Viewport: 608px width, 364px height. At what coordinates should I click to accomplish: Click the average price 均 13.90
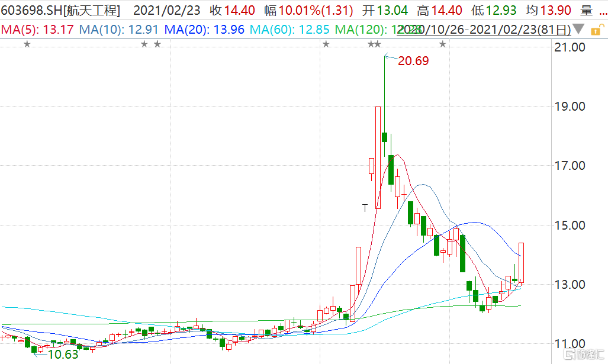(x=548, y=10)
